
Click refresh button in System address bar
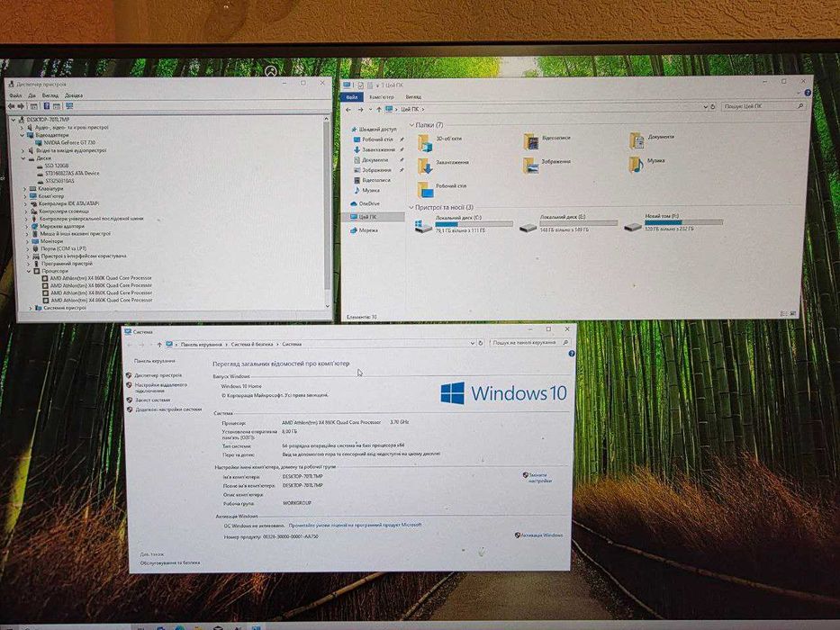click(x=481, y=342)
